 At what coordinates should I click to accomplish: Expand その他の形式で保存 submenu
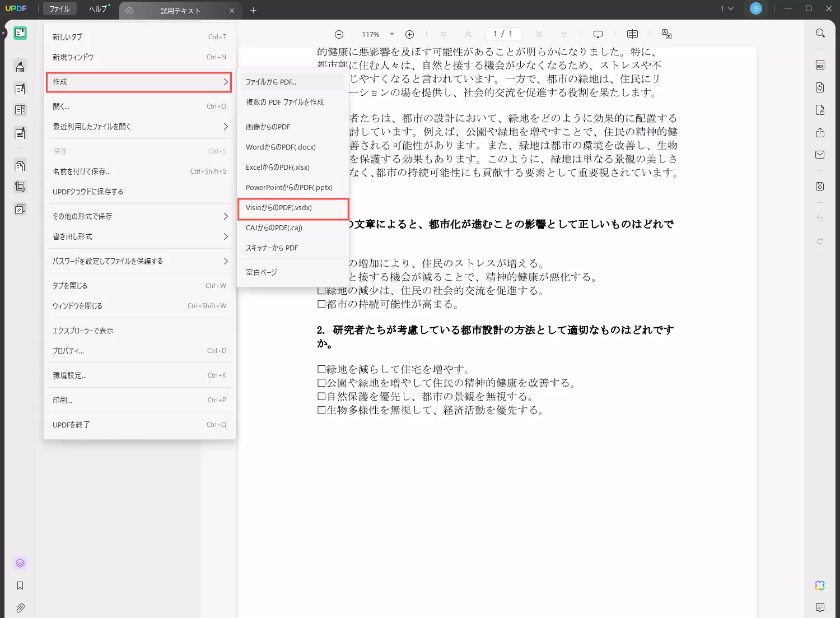point(140,216)
